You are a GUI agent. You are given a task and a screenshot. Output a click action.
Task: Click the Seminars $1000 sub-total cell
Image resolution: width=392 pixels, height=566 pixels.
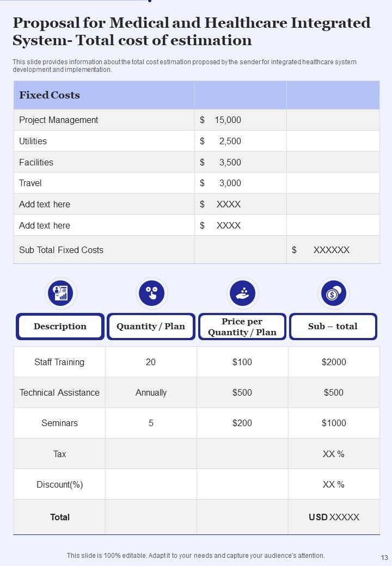(x=334, y=423)
